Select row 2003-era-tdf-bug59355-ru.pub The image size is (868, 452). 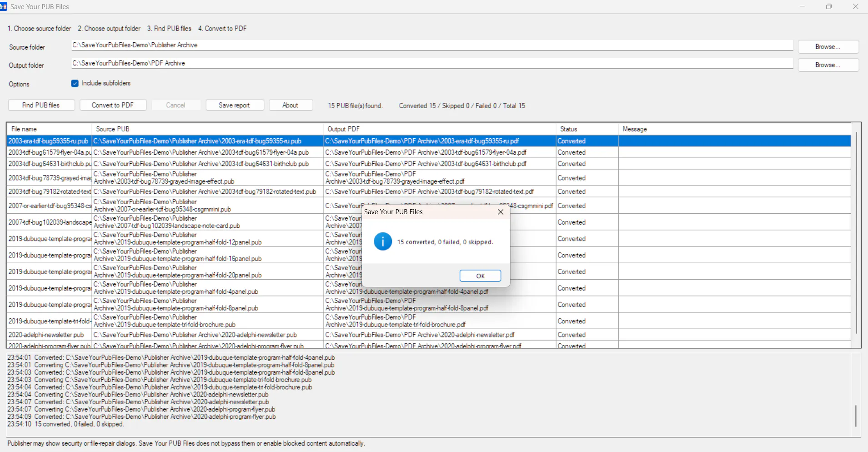429,141
